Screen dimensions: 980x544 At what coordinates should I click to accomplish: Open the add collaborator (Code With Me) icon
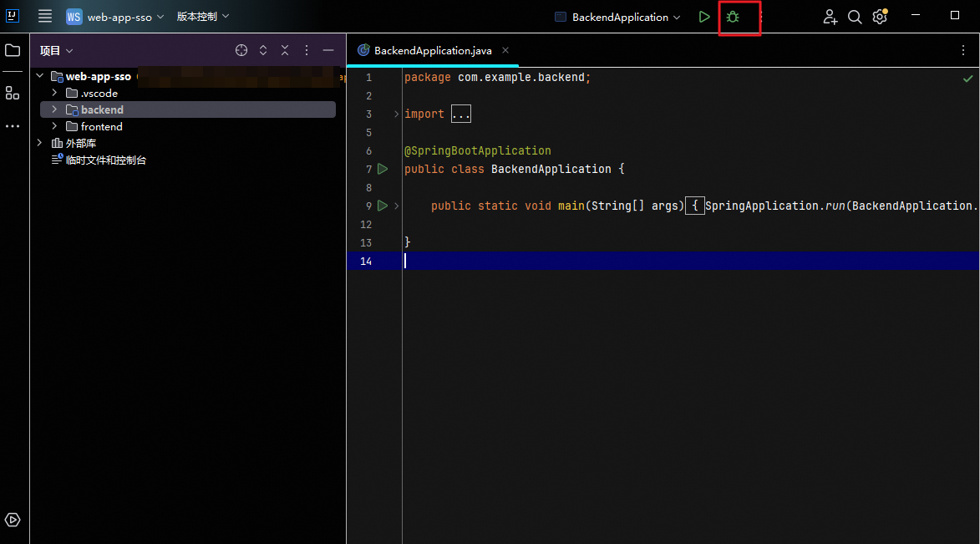(x=830, y=17)
